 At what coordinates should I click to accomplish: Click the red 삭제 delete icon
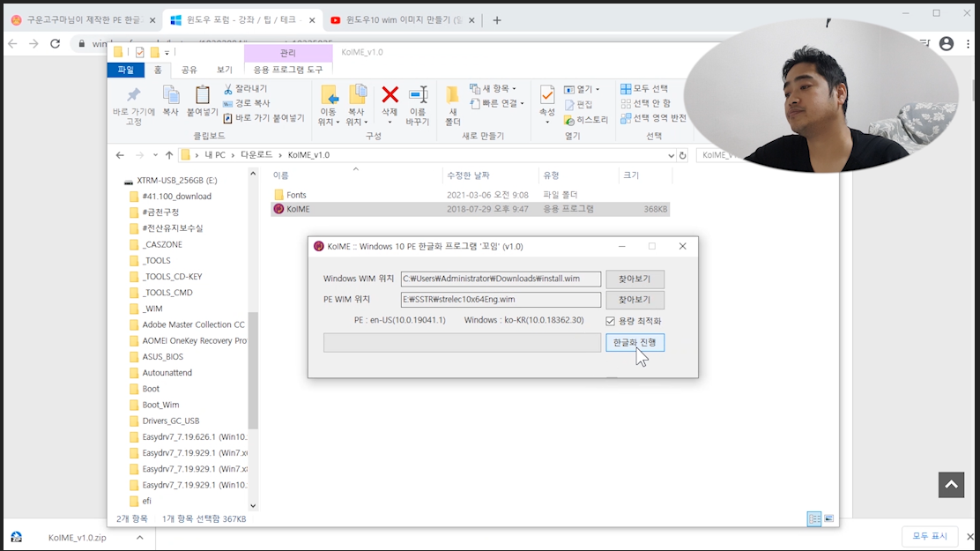click(x=390, y=94)
